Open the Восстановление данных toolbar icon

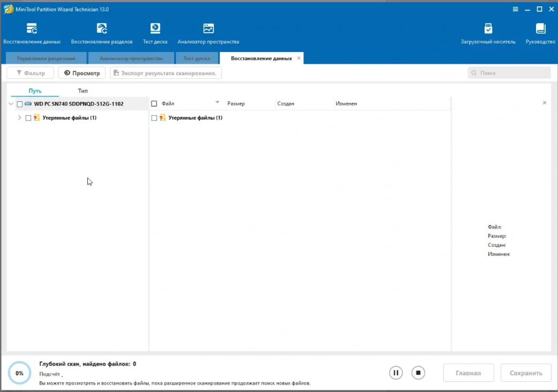click(x=32, y=29)
